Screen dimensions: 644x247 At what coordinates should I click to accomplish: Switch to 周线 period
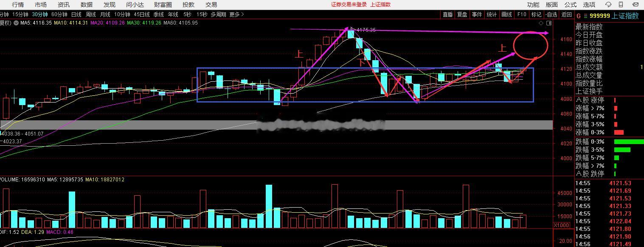pyautogui.click(x=91, y=14)
